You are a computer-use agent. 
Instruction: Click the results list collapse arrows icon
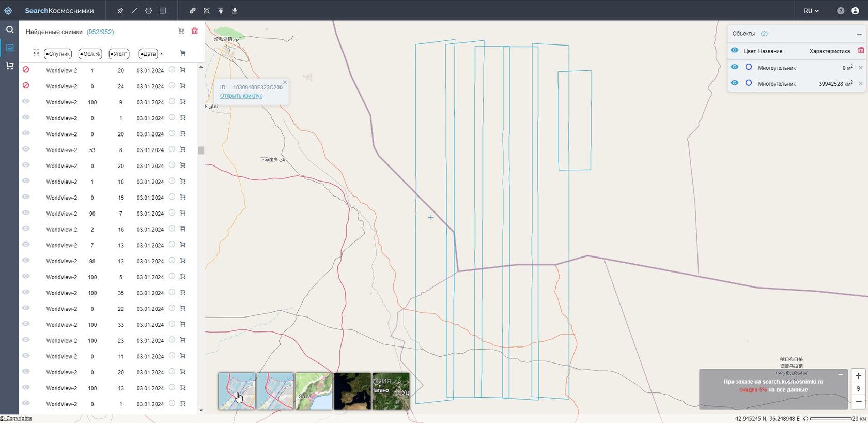click(x=36, y=52)
